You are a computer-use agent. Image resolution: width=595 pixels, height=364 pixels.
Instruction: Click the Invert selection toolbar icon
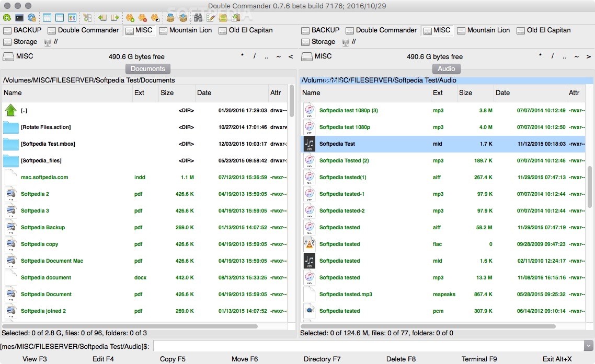(x=155, y=17)
